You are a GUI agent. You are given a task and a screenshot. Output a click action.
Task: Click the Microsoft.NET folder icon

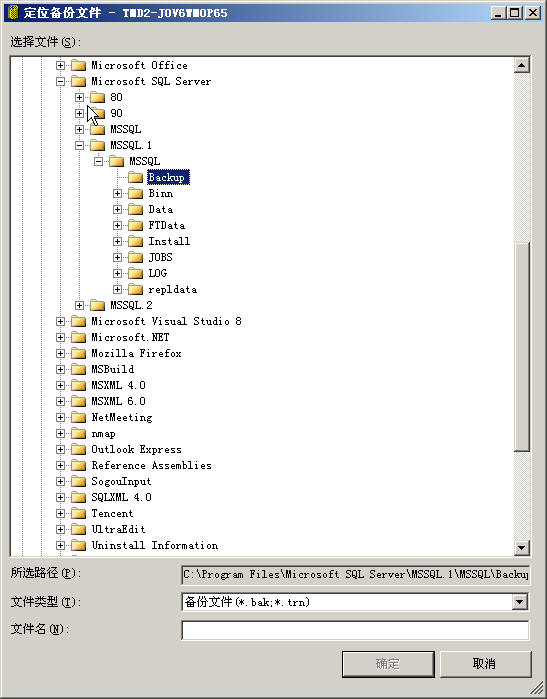point(78,337)
